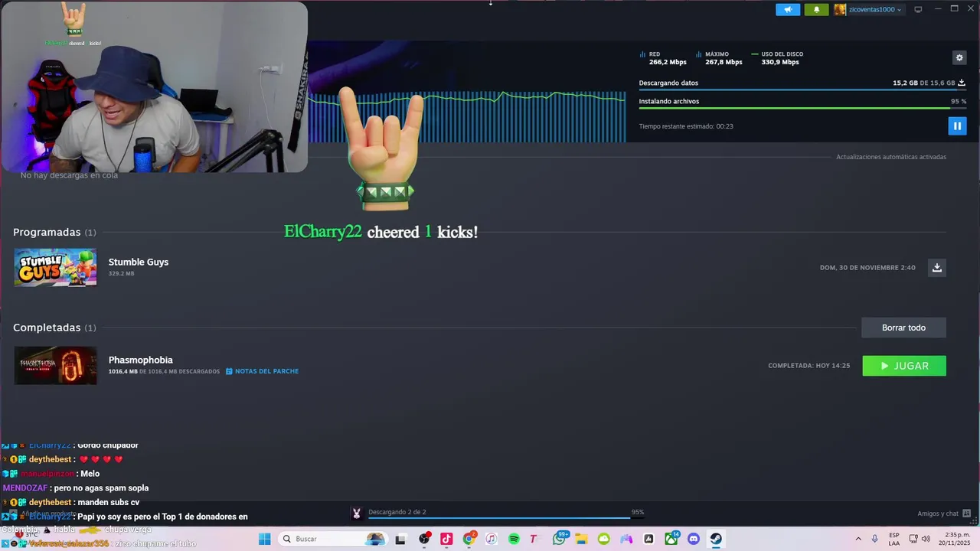Screen dimensions: 980x551
Task: Open the Phasmophobia thumbnail
Action: point(55,365)
